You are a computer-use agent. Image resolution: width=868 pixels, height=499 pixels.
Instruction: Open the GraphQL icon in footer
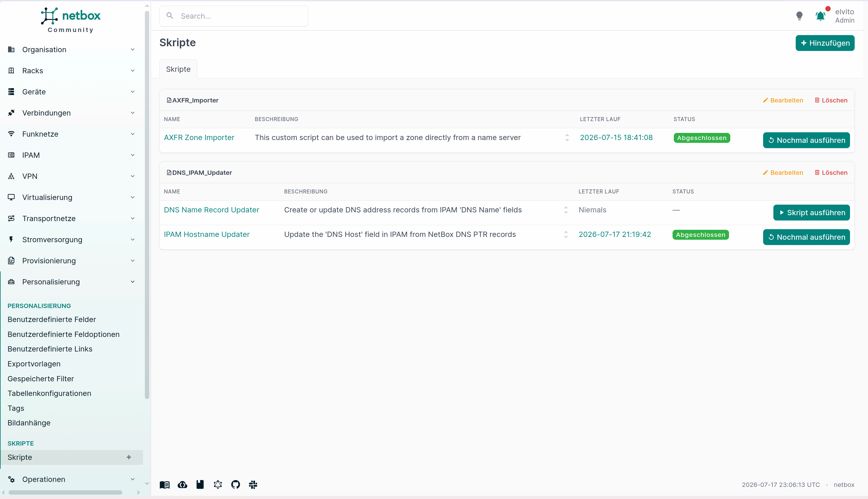[218, 485]
